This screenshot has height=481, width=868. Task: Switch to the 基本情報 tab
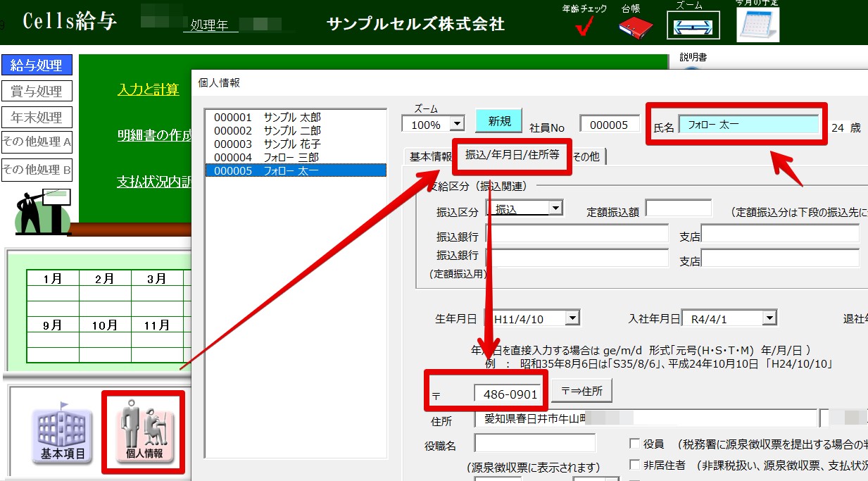tap(430, 156)
